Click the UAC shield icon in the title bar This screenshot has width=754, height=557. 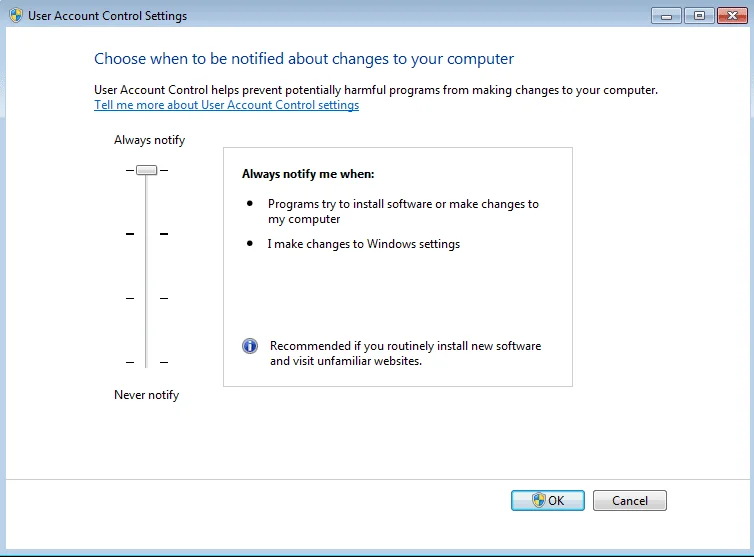click(x=16, y=15)
